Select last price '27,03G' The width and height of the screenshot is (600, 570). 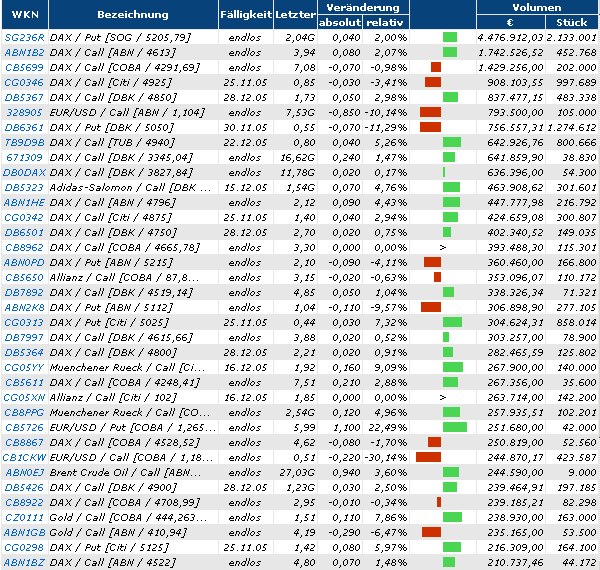[297, 472]
